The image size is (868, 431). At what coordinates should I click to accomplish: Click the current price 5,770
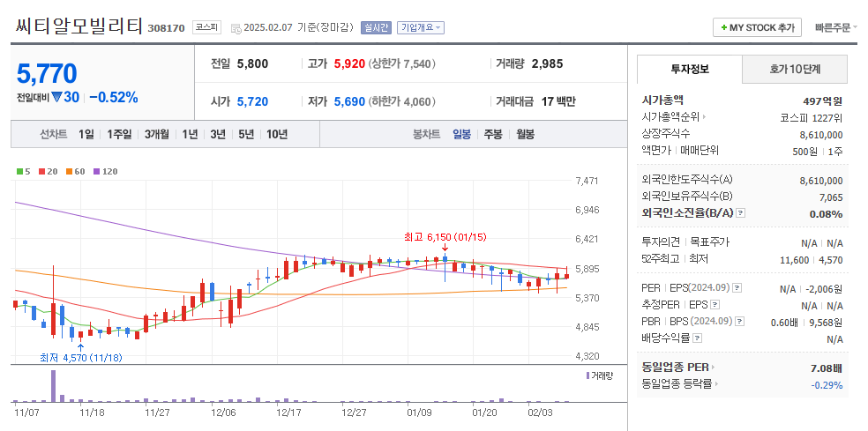(47, 73)
